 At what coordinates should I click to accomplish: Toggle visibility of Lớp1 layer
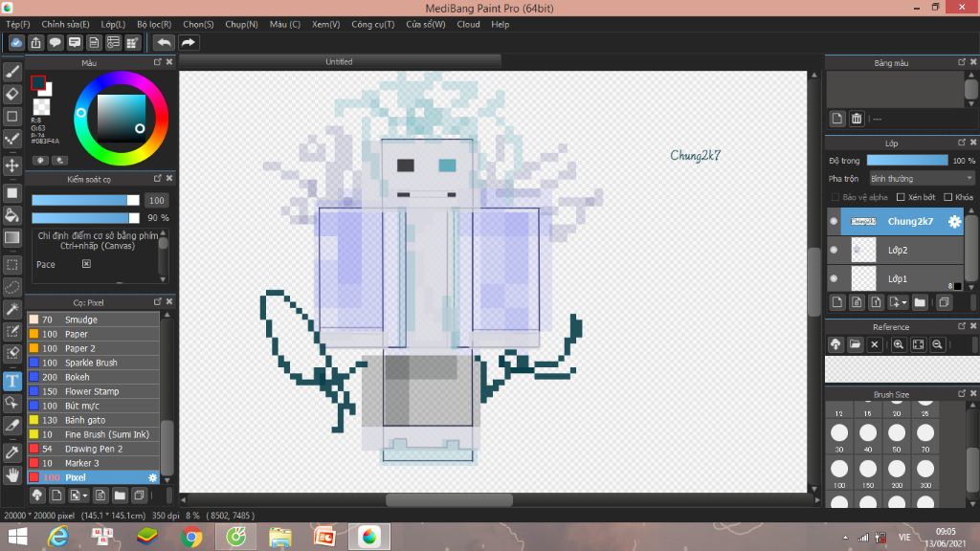coord(834,278)
